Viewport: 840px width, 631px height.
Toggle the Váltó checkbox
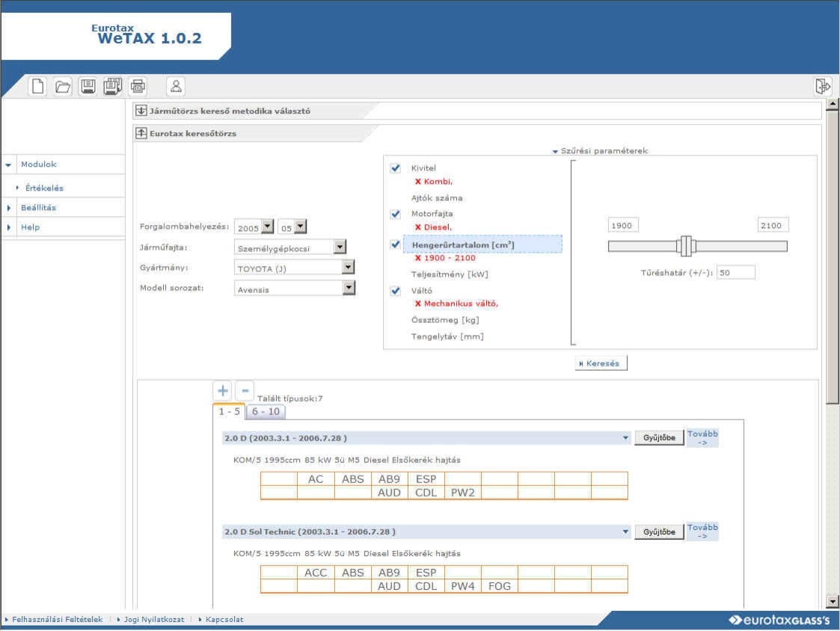point(396,290)
